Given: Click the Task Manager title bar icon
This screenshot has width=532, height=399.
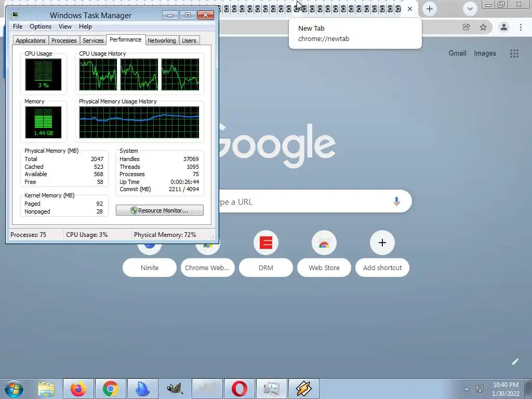Looking at the screenshot, I should tap(15, 15).
